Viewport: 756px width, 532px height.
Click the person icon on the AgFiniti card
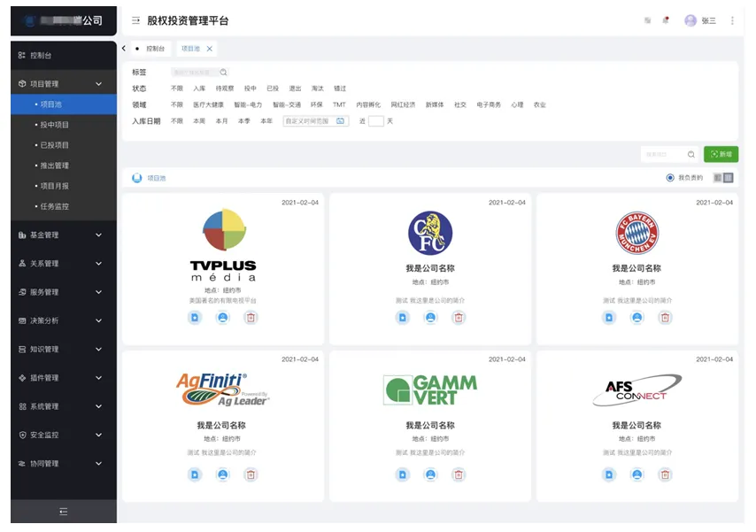[x=223, y=475]
